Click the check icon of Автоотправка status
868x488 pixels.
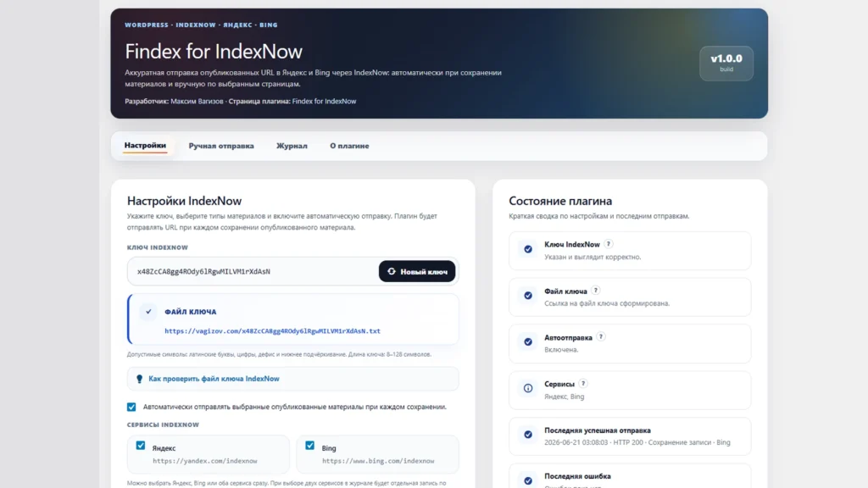tap(528, 342)
